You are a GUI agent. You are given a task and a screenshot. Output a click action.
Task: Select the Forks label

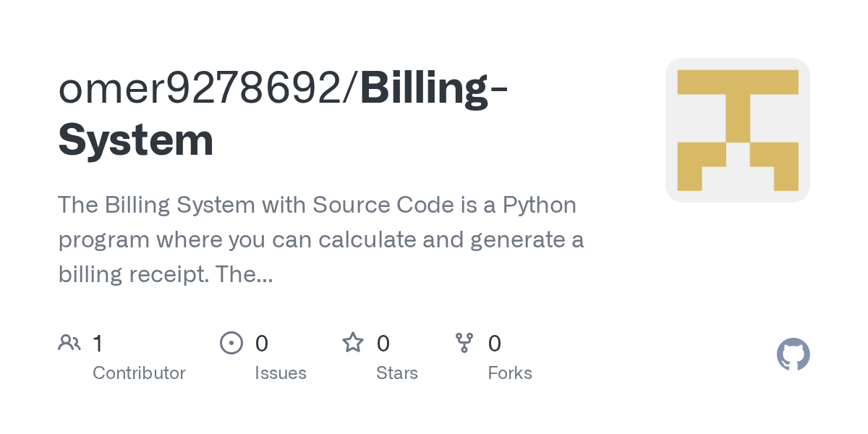click(x=510, y=373)
